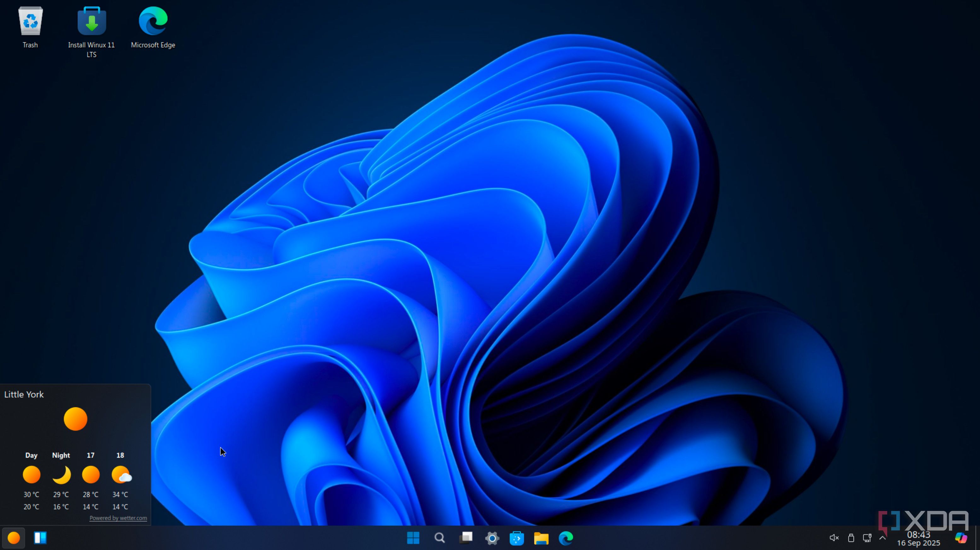Click the 28 °C high for 17
Viewport: 980px width, 550px height.
[90, 495]
